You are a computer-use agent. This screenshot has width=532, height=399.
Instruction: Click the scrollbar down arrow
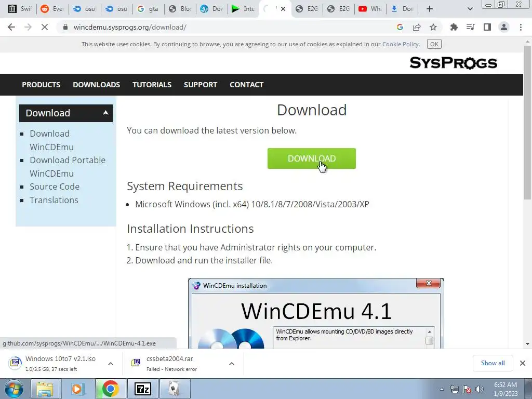pyautogui.click(x=527, y=344)
